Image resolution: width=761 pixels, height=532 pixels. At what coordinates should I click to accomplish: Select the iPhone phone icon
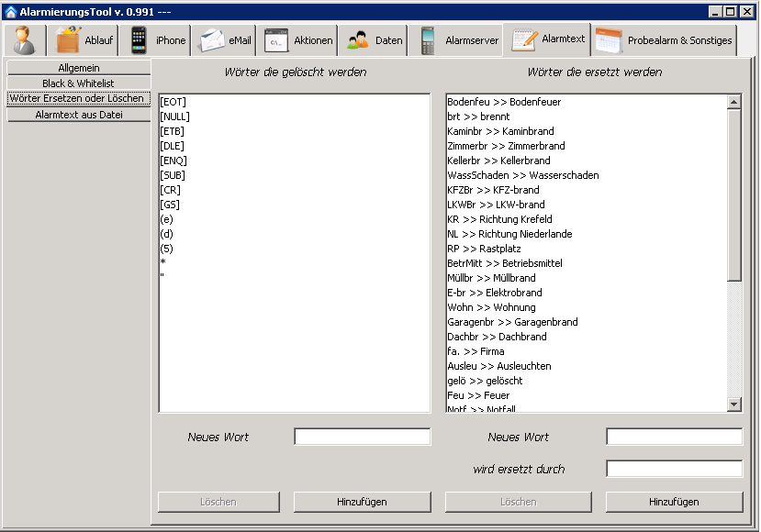[x=139, y=40]
